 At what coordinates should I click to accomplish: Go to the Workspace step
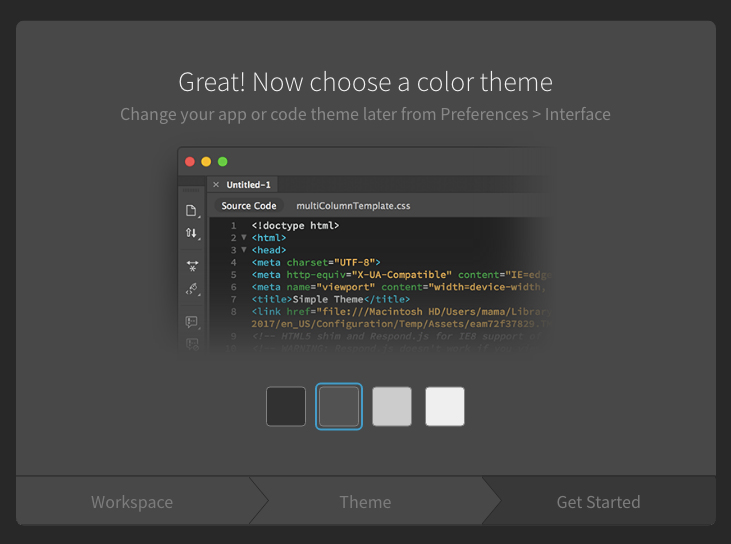(132, 502)
